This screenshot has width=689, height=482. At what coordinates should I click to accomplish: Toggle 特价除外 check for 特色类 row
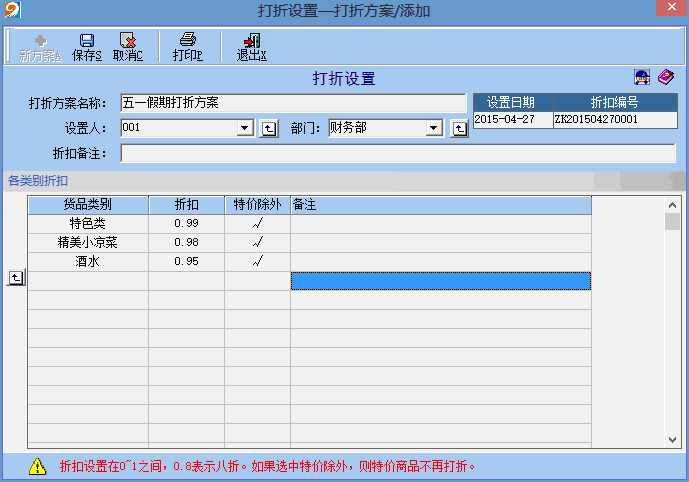pyautogui.click(x=257, y=224)
